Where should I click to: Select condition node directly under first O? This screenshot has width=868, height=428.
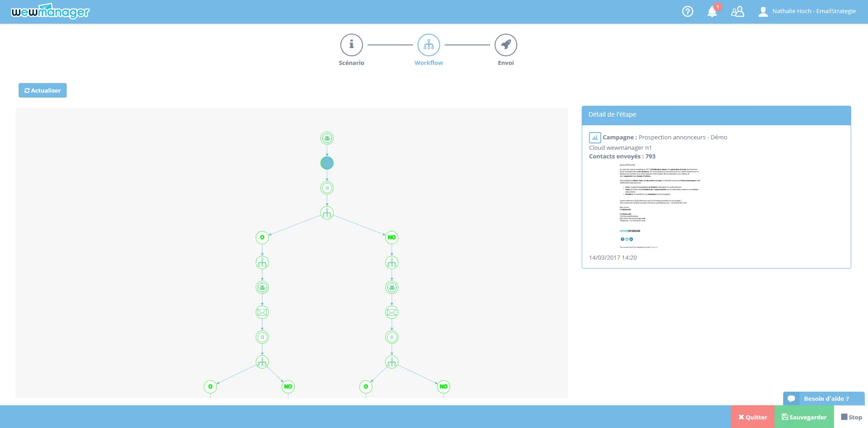coord(262,262)
